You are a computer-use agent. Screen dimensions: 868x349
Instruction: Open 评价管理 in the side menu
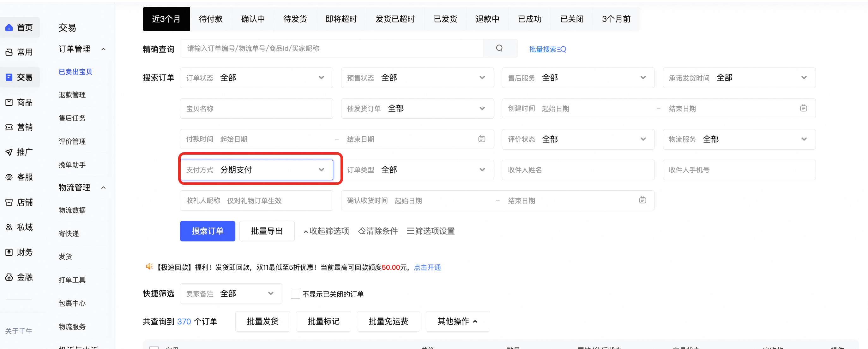(x=72, y=141)
